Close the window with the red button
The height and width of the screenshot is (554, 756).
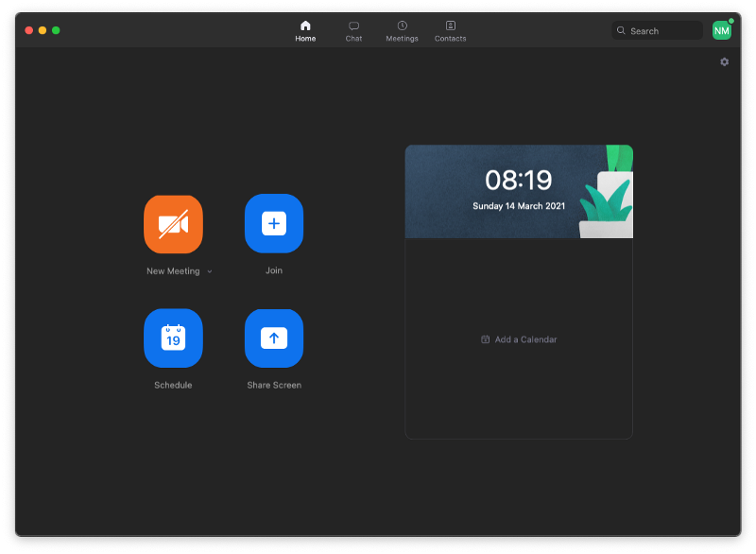pos(29,30)
